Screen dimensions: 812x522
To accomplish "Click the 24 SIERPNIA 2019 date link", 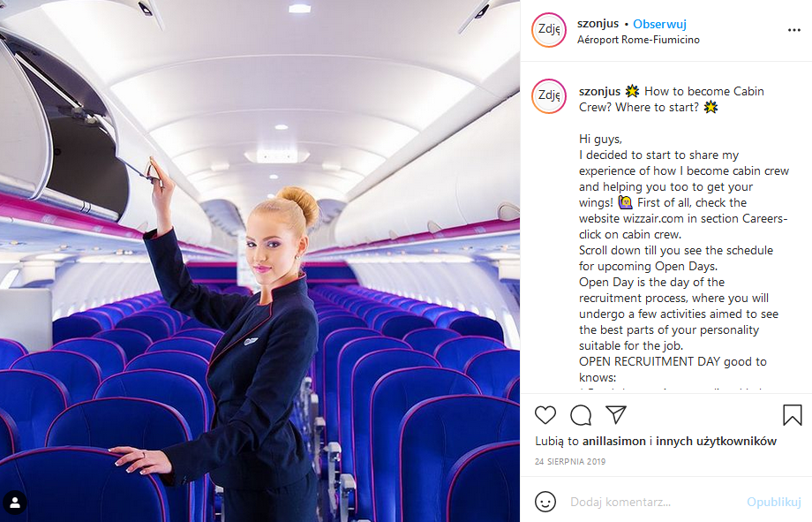I will coord(569,461).
